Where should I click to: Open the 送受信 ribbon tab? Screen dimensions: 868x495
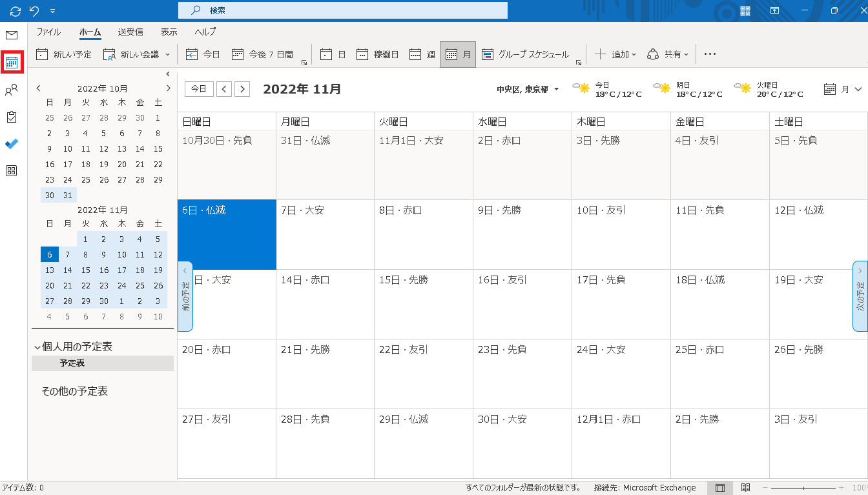click(130, 32)
